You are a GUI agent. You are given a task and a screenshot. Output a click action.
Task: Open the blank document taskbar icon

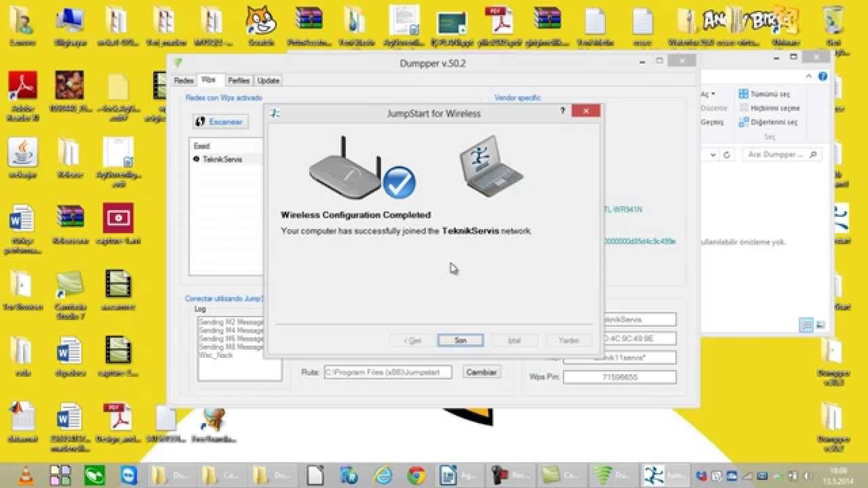click(x=315, y=475)
